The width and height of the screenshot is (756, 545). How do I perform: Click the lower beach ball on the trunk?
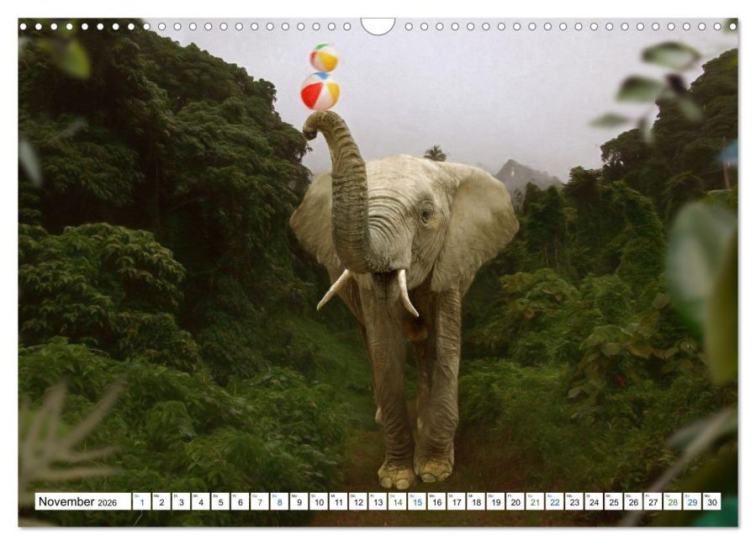[320, 92]
